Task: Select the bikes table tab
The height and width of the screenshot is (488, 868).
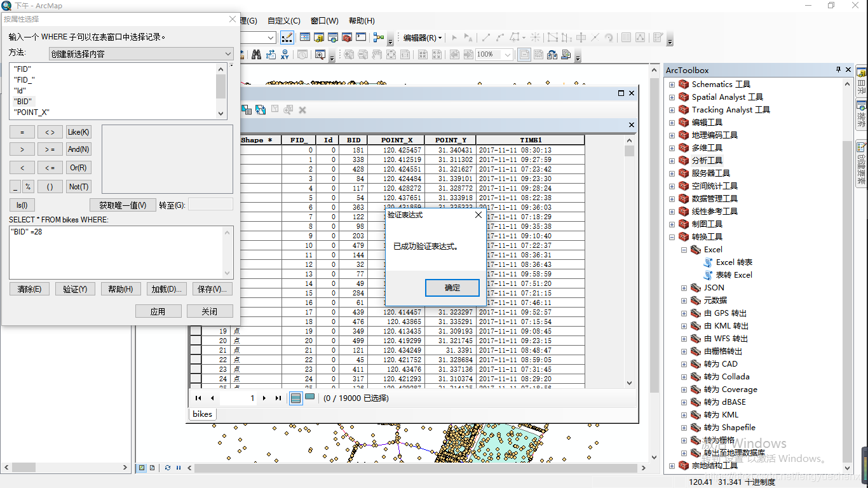Action: [x=203, y=414]
